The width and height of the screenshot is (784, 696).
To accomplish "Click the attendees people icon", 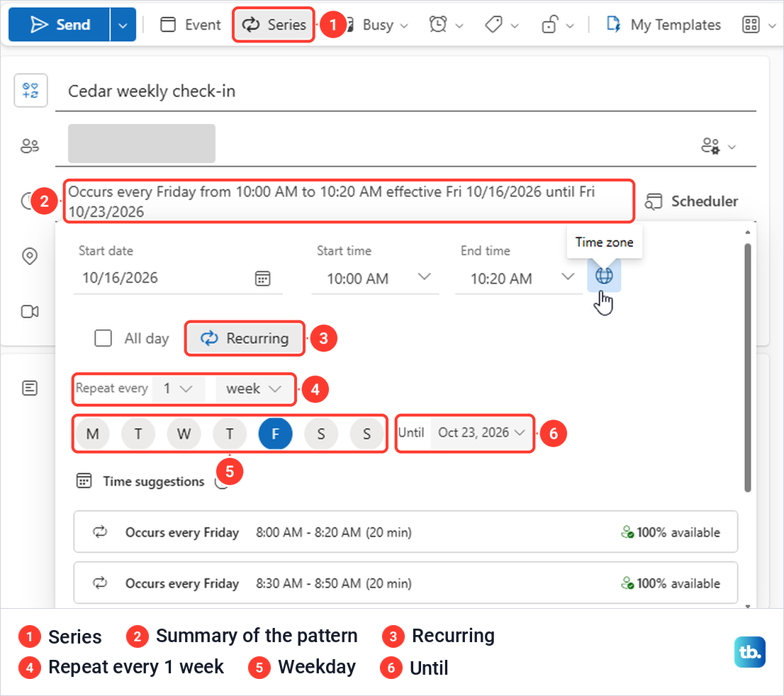I will 30,146.
